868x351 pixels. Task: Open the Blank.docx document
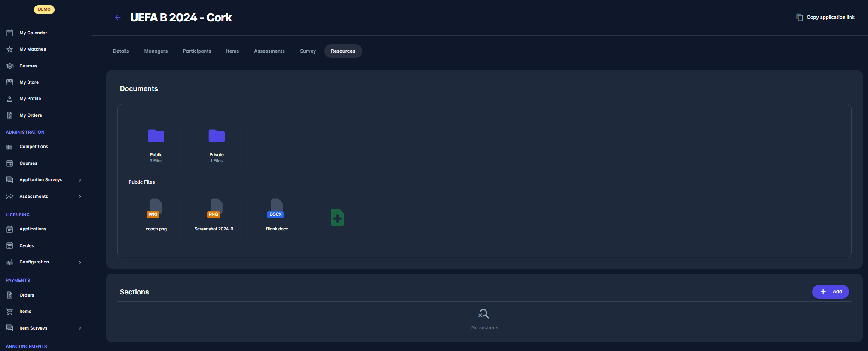click(x=277, y=209)
